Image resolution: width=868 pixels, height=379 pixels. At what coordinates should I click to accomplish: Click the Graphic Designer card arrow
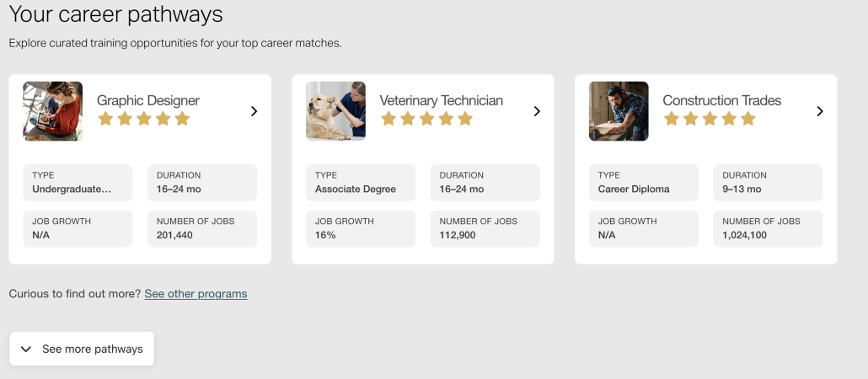click(254, 111)
